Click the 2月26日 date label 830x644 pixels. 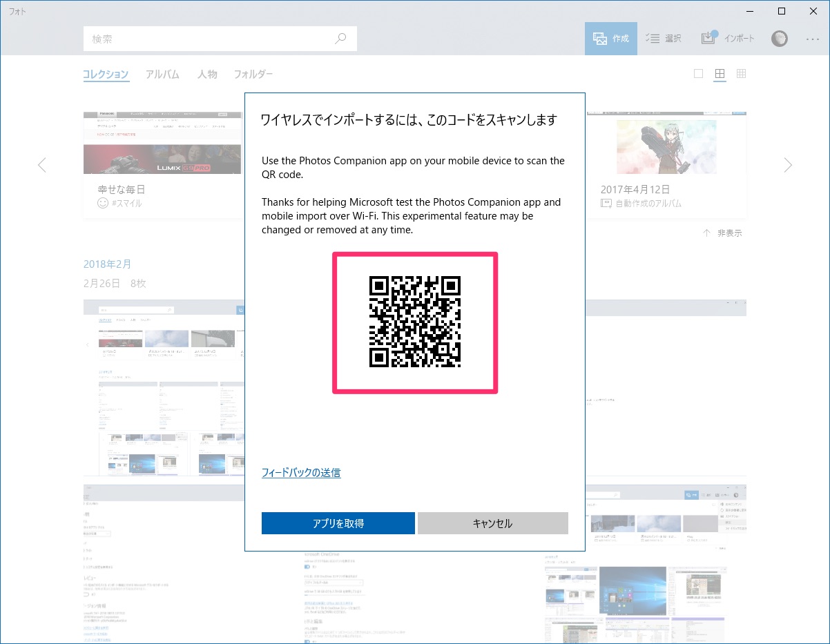pyautogui.click(x=102, y=283)
